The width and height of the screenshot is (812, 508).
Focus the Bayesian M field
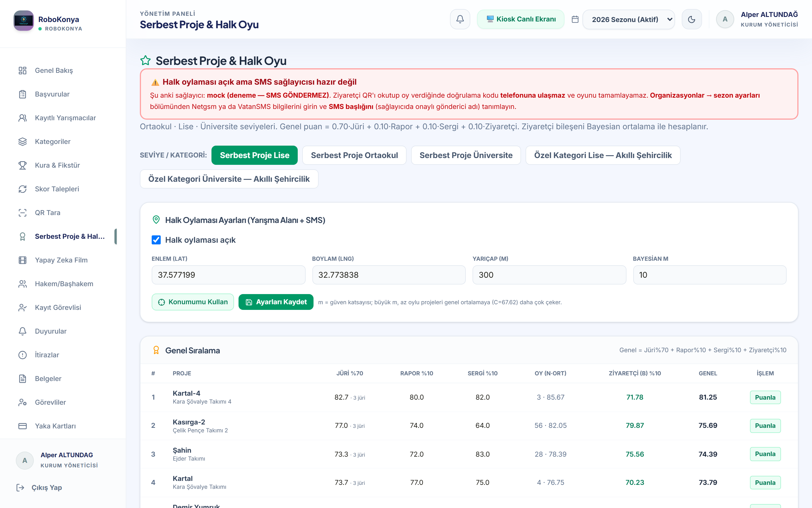(710, 275)
